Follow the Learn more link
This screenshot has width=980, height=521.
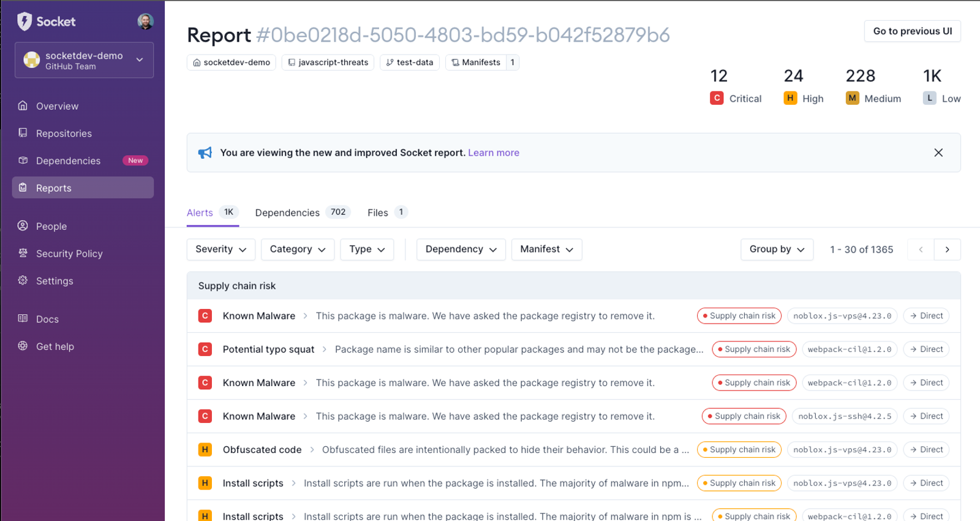(494, 153)
